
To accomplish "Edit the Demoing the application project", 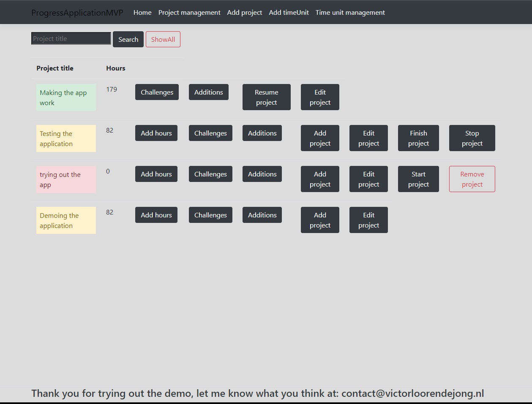I will 368,220.
